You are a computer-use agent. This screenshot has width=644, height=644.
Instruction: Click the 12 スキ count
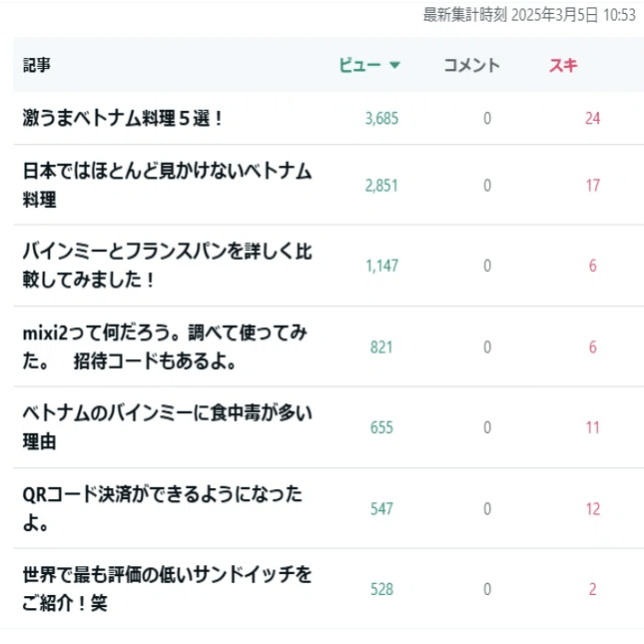click(x=593, y=509)
